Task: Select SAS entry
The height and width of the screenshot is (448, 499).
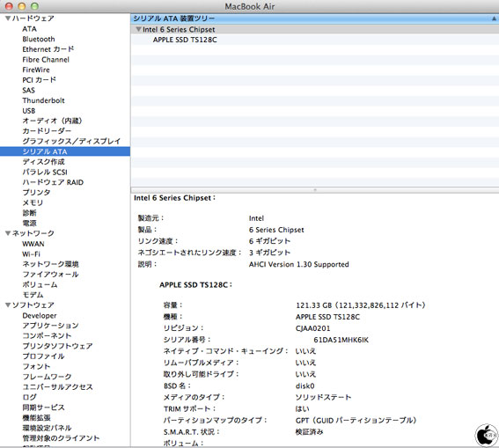Action: (28, 91)
